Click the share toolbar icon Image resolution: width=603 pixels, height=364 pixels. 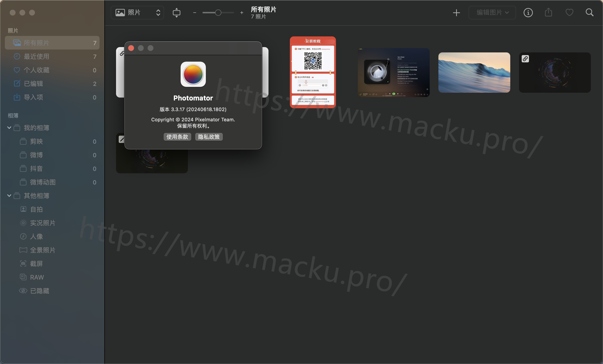549,12
